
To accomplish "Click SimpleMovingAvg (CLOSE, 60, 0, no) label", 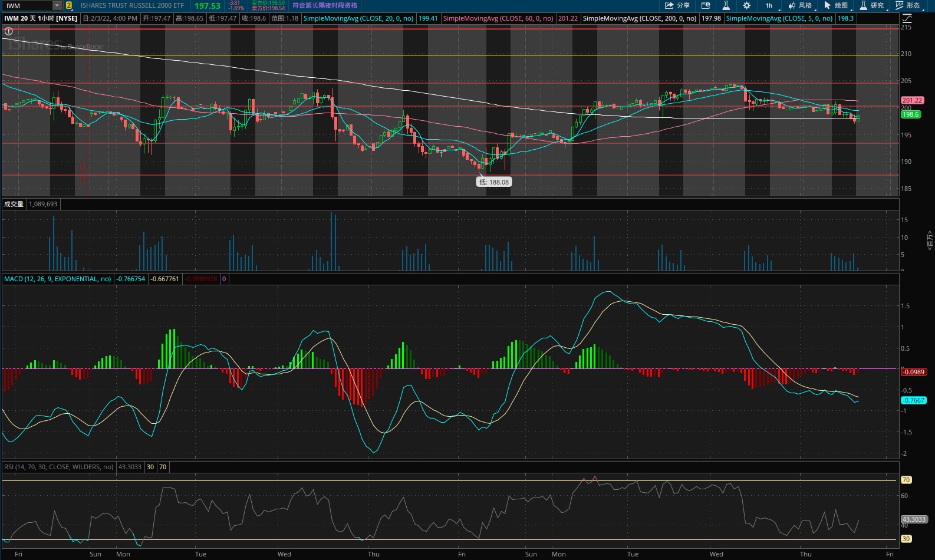I will tap(498, 18).
